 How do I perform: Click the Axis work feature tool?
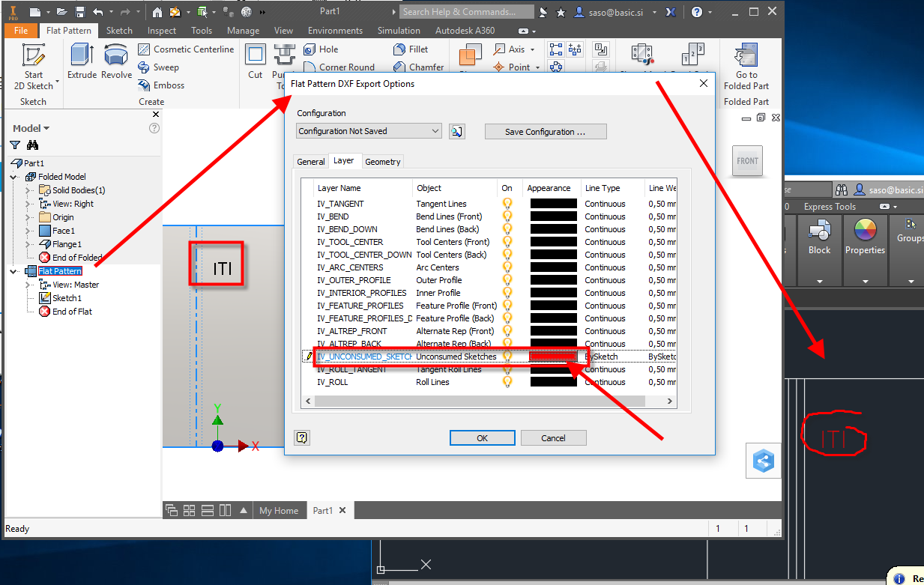(510, 49)
